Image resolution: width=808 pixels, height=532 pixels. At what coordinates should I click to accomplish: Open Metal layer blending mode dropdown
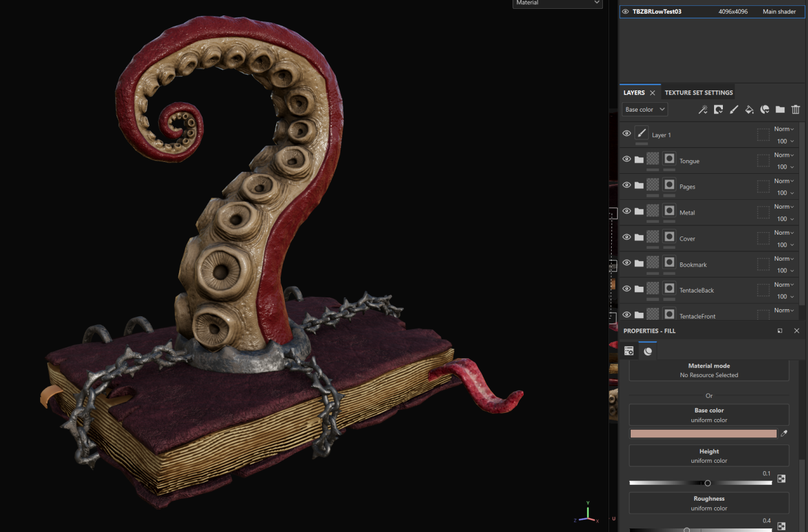click(784, 206)
